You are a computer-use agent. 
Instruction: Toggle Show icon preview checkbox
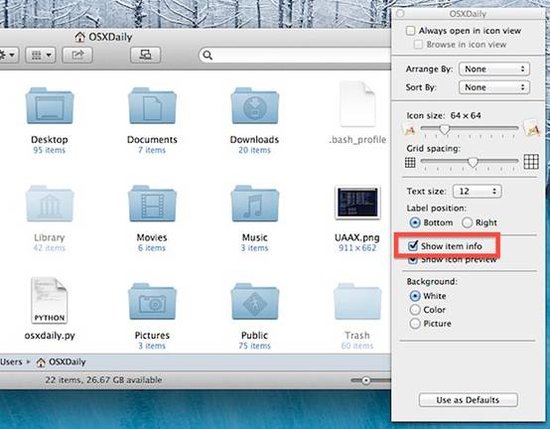pos(413,260)
